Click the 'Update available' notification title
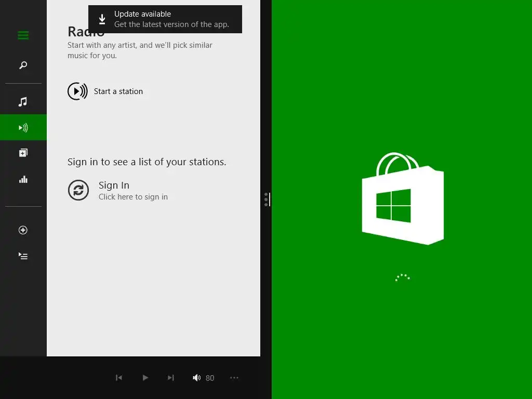 click(x=142, y=14)
